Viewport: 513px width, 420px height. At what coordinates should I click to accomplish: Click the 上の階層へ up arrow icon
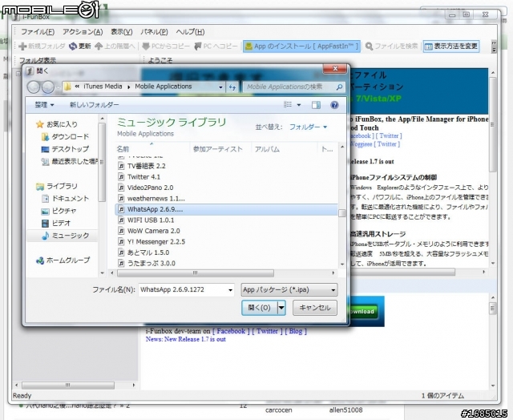[x=99, y=46]
